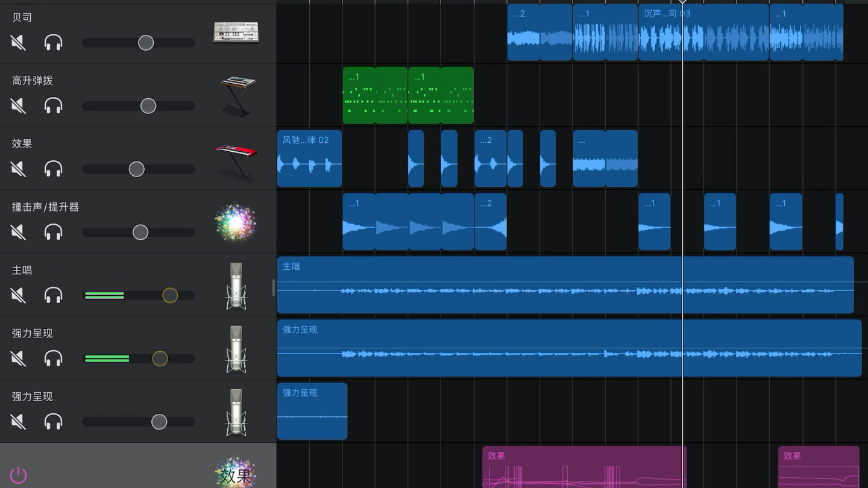Open the 贝司 synthesizer instrument icon
The image size is (868, 488).
[236, 32]
